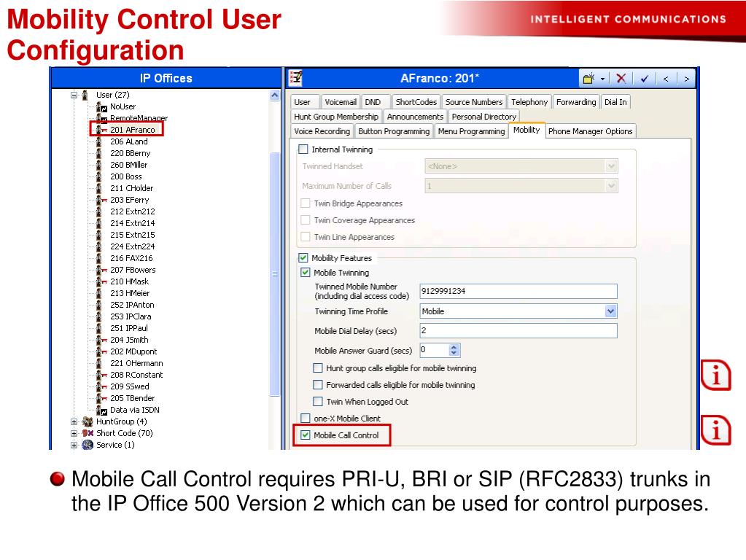Image resolution: width=746 pixels, height=560 pixels.
Task: Click the tree panel scroll up arrow
Action: 274,96
